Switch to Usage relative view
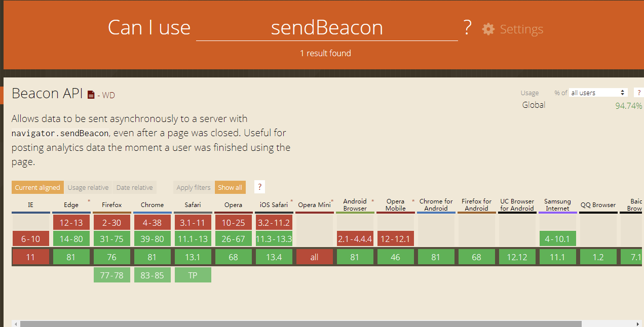The height and width of the screenshot is (327, 644). coord(88,187)
